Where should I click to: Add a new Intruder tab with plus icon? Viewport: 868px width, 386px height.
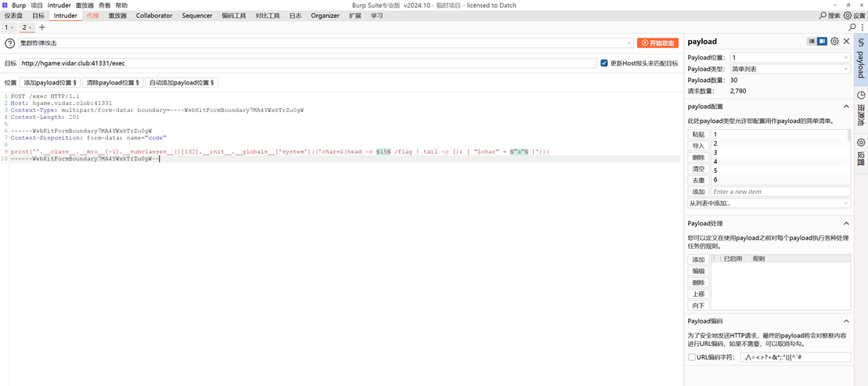(x=42, y=27)
